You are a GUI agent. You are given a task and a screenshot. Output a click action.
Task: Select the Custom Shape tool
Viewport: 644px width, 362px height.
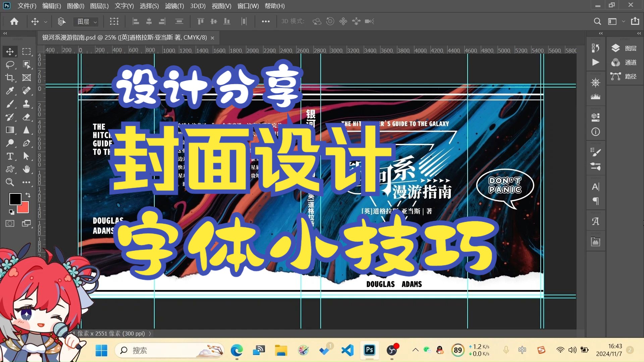click(x=10, y=169)
